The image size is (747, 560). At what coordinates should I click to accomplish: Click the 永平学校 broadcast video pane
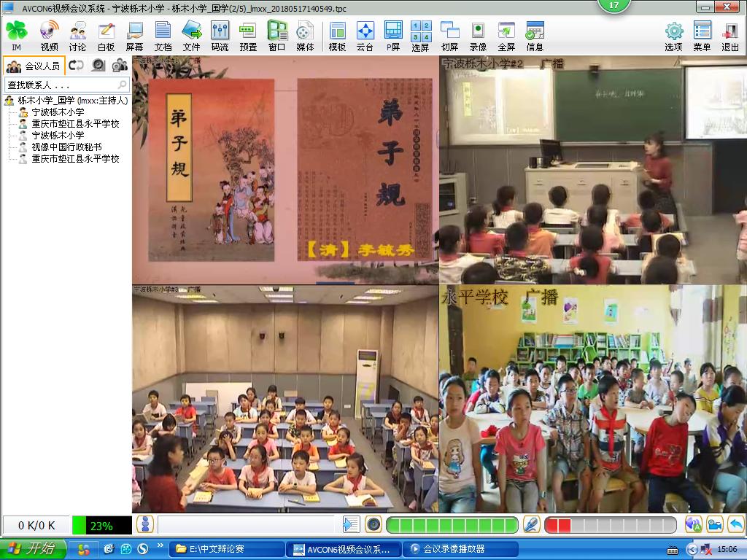point(593,399)
